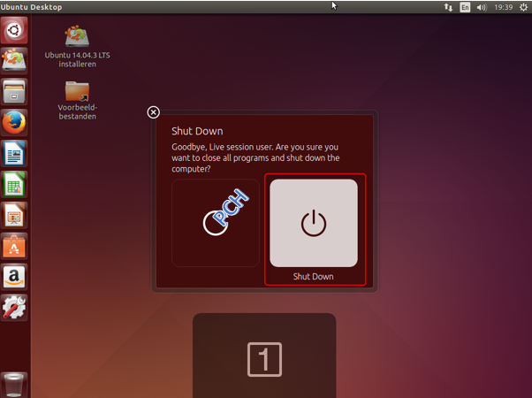Open the sound volume indicator
532x398 pixels.
pos(482,7)
